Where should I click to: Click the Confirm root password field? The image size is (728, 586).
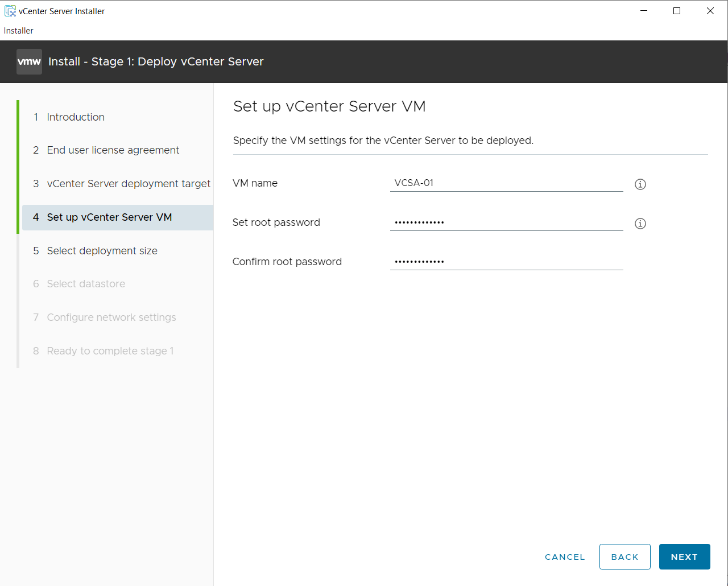pyautogui.click(x=506, y=261)
